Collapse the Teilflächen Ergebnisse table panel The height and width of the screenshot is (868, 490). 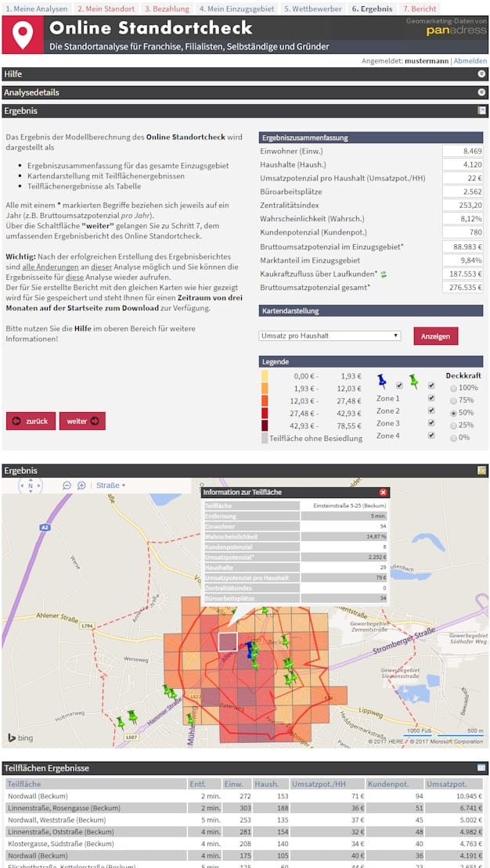tap(481, 768)
